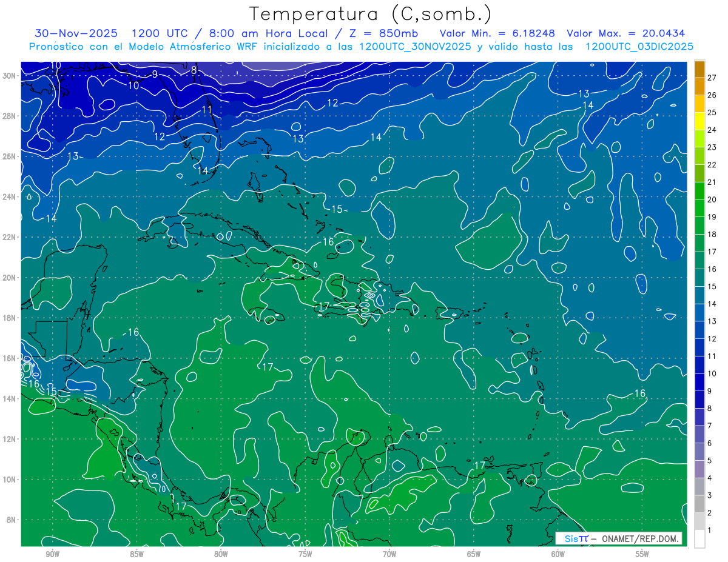Click the '18N' latitude axis label
The width and height of the screenshot is (728, 562).
9,318
